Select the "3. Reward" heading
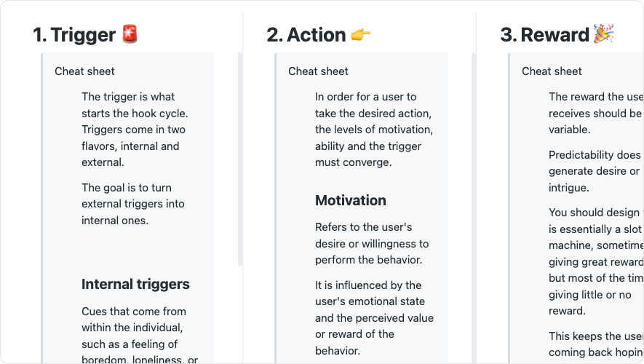The width and height of the screenshot is (644, 364). coord(544,35)
